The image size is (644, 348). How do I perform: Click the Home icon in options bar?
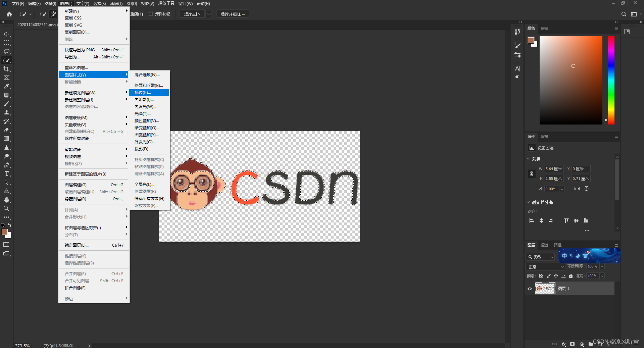9,14
